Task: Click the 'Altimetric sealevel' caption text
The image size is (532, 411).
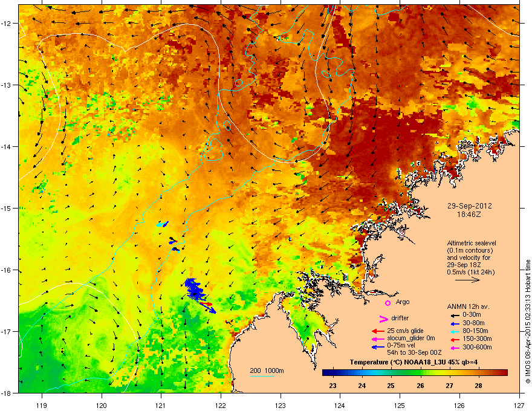Action: click(x=472, y=243)
